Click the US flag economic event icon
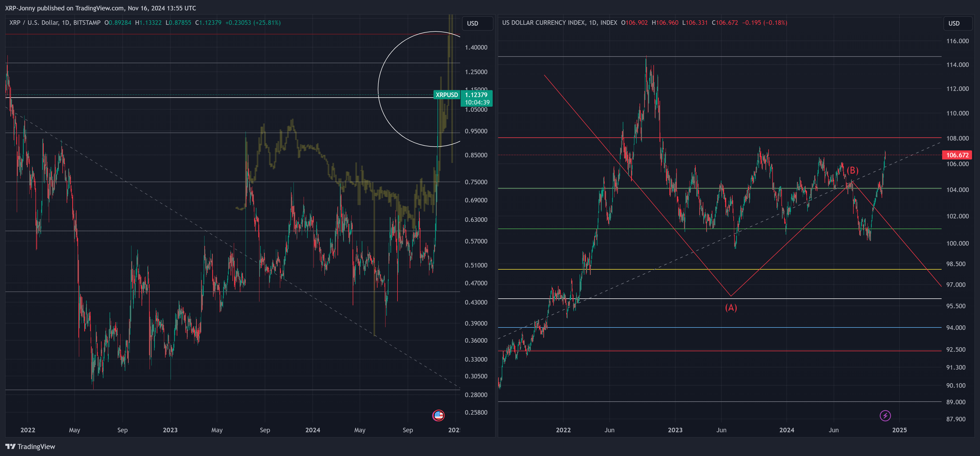Screen dimensions: 980x456 438,415
